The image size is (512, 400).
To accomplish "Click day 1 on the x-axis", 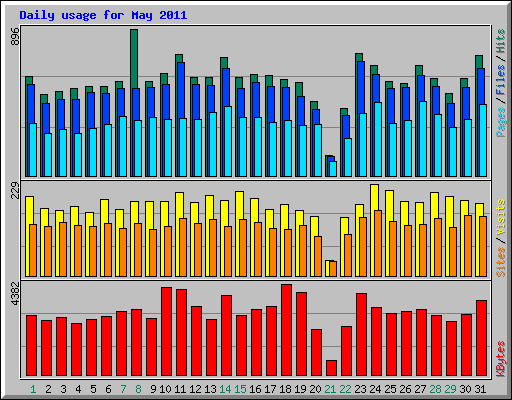I will pos(33,389).
